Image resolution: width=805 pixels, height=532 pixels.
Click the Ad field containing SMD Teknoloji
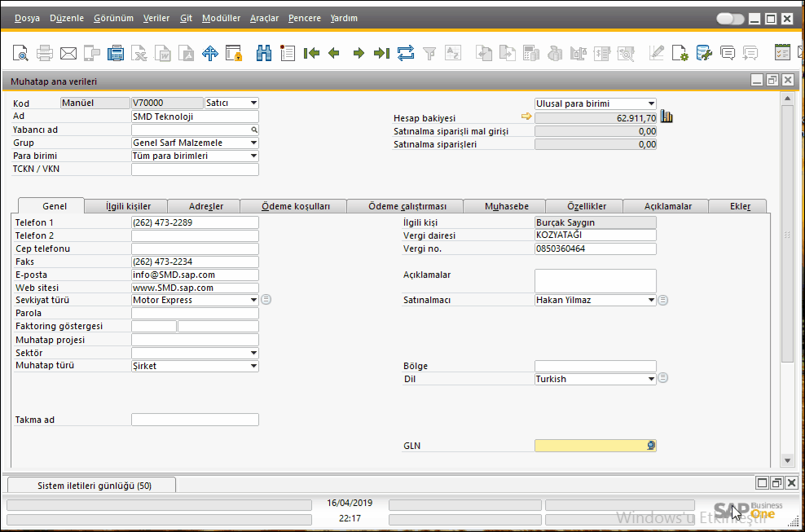coord(195,117)
